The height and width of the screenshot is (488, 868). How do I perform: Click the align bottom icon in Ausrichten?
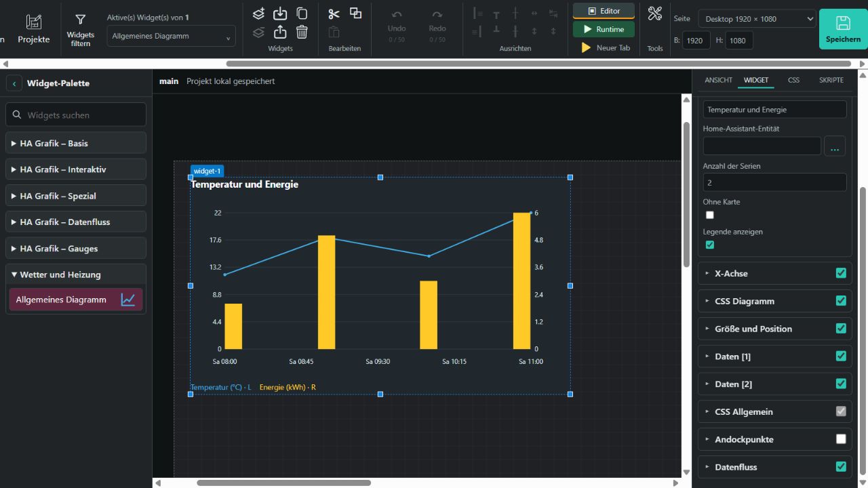(x=496, y=30)
